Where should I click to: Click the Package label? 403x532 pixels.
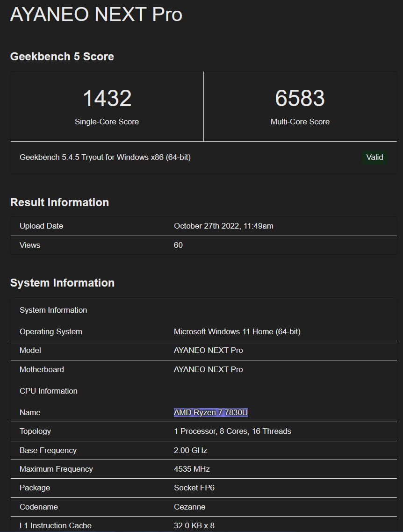tap(35, 488)
